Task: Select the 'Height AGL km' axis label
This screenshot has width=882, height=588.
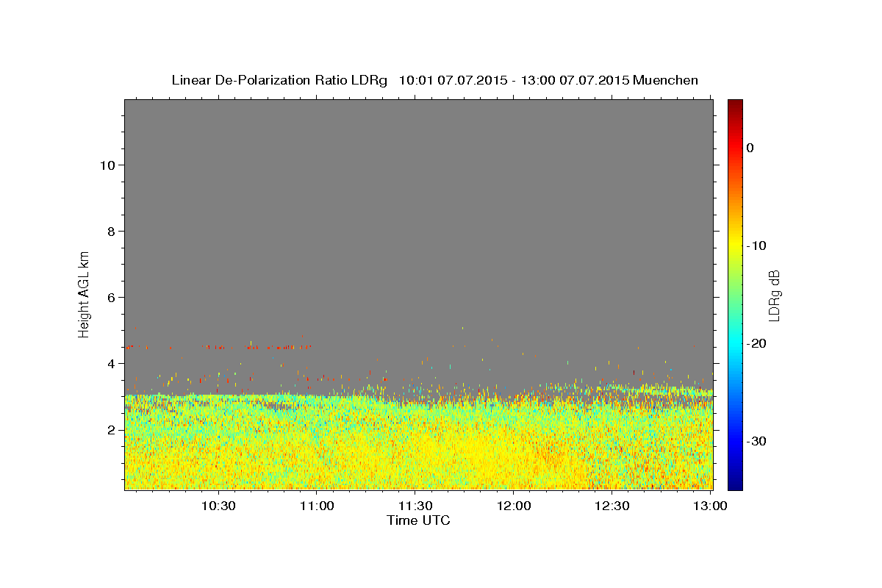Action: click(x=85, y=293)
